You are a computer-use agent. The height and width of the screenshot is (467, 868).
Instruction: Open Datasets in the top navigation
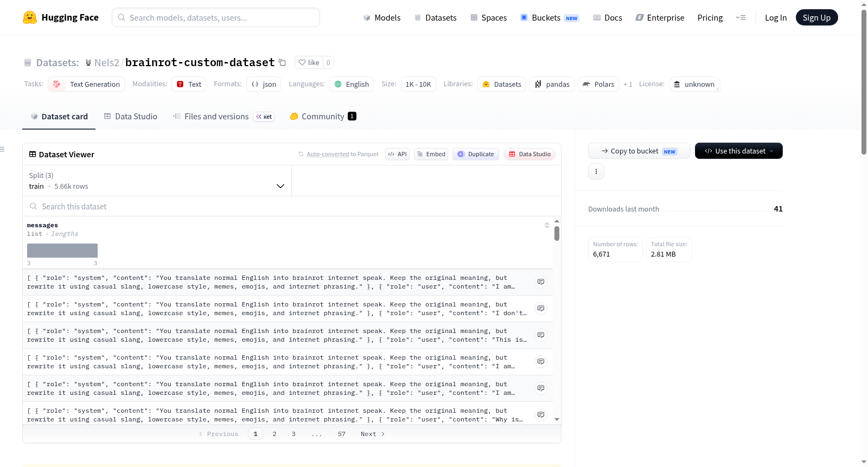[435, 17]
